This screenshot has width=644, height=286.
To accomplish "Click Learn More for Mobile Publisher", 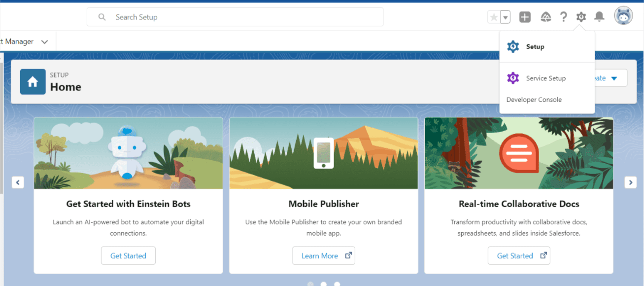I will (x=324, y=256).
